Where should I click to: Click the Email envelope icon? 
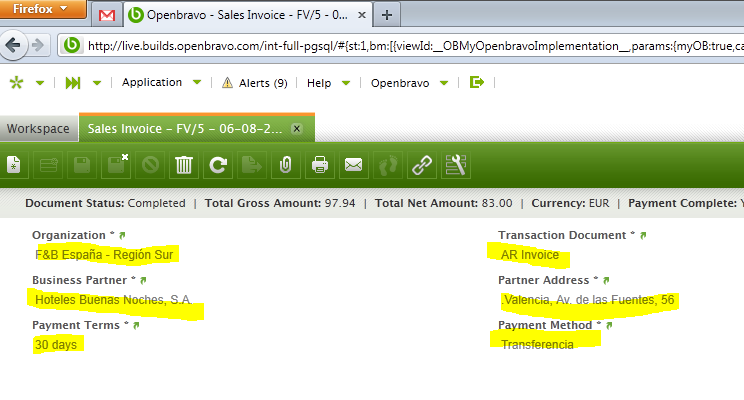[x=353, y=165]
